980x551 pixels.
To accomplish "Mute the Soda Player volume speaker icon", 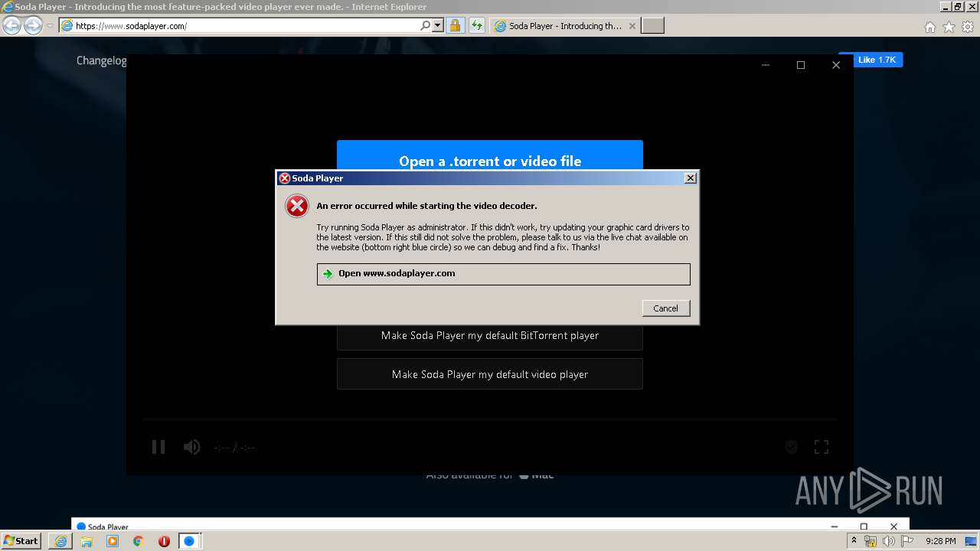I will [x=191, y=447].
